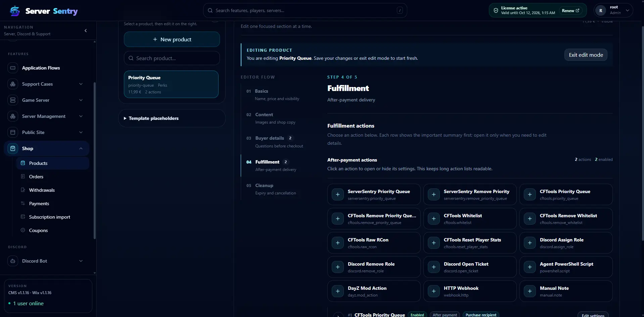The width and height of the screenshot is (644, 317).
Task: Click the plus icon on CFTools Remove Priority Queue
Action: pyautogui.click(x=338, y=219)
